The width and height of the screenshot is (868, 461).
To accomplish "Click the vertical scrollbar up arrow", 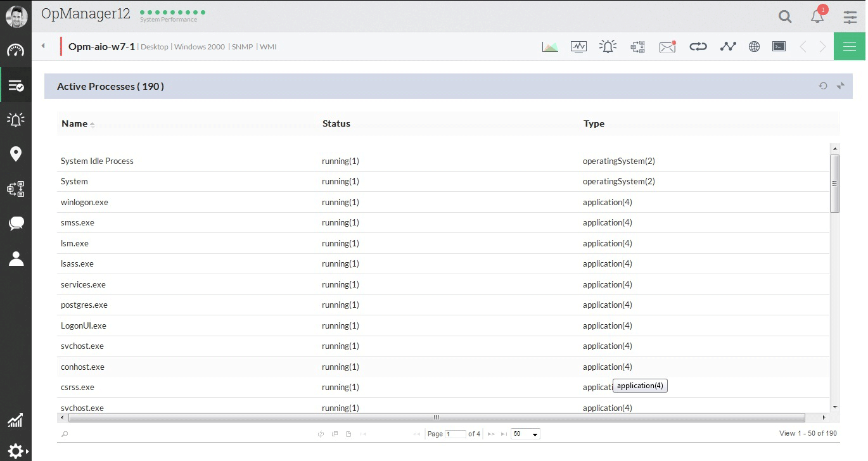I will pos(835,149).
